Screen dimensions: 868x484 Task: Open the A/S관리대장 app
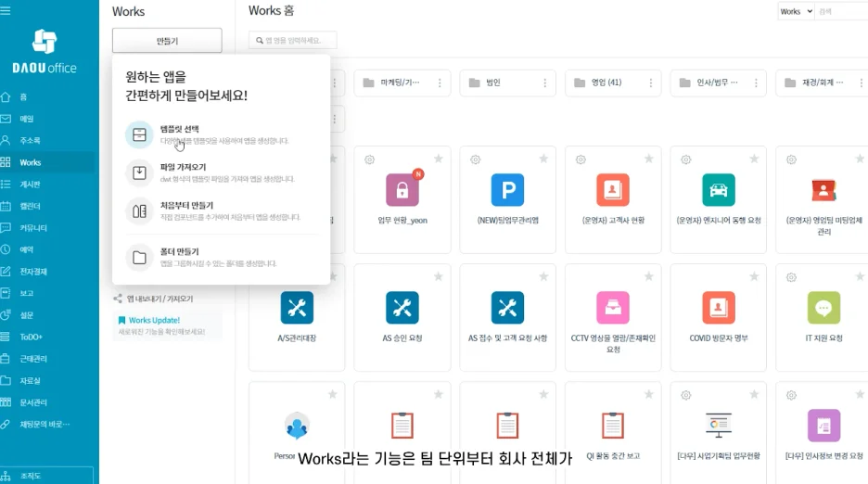tap(297, 317)
